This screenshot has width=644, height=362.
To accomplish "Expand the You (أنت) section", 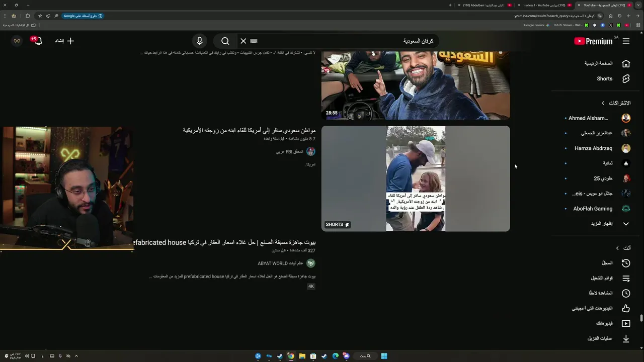I will tap(623, 248).
